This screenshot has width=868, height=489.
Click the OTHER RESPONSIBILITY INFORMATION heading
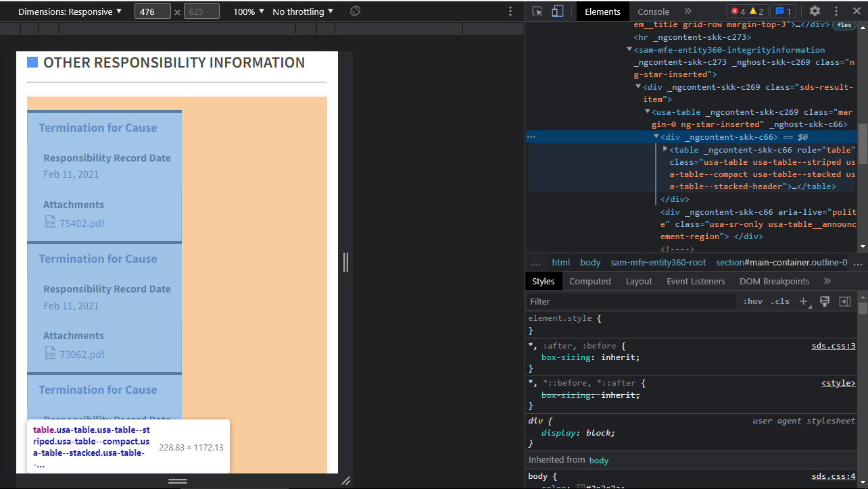[x=174, y=63]
